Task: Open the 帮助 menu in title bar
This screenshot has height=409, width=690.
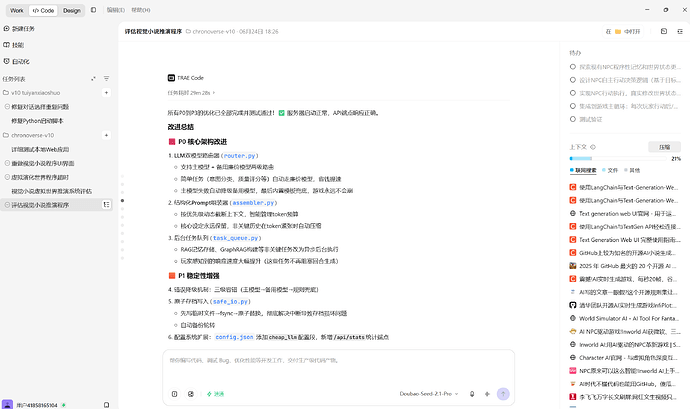Action: coord(141,10)
